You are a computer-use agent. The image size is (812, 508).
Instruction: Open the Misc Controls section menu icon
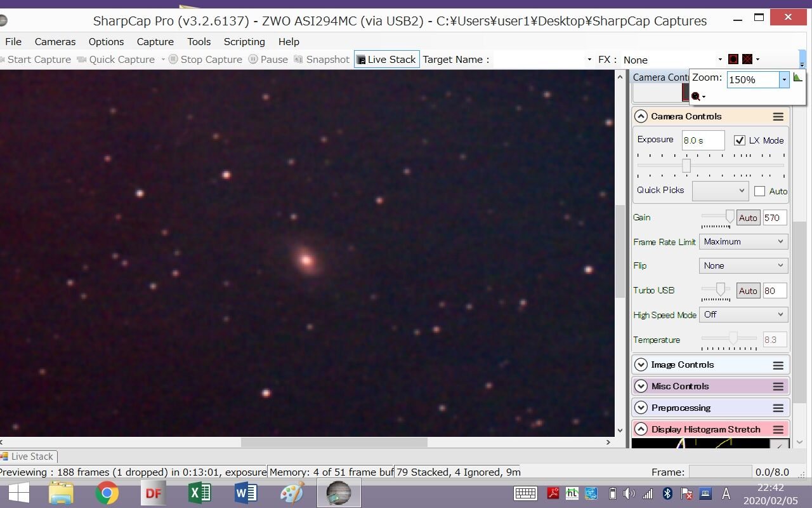click(x=778, y=387)
